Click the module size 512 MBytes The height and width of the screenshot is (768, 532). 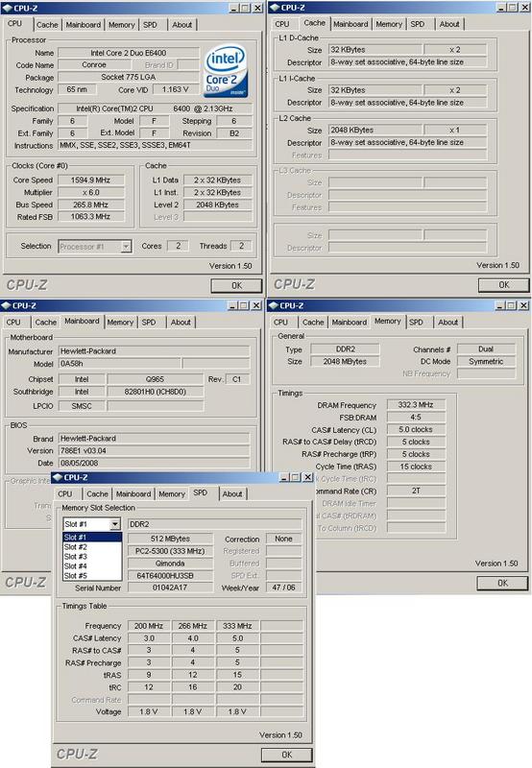(170, 539)
